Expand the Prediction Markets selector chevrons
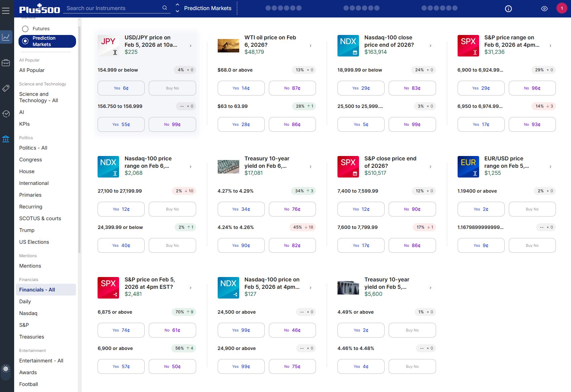The width and height of the screenshot is (571, 392). tap(177, 8)
